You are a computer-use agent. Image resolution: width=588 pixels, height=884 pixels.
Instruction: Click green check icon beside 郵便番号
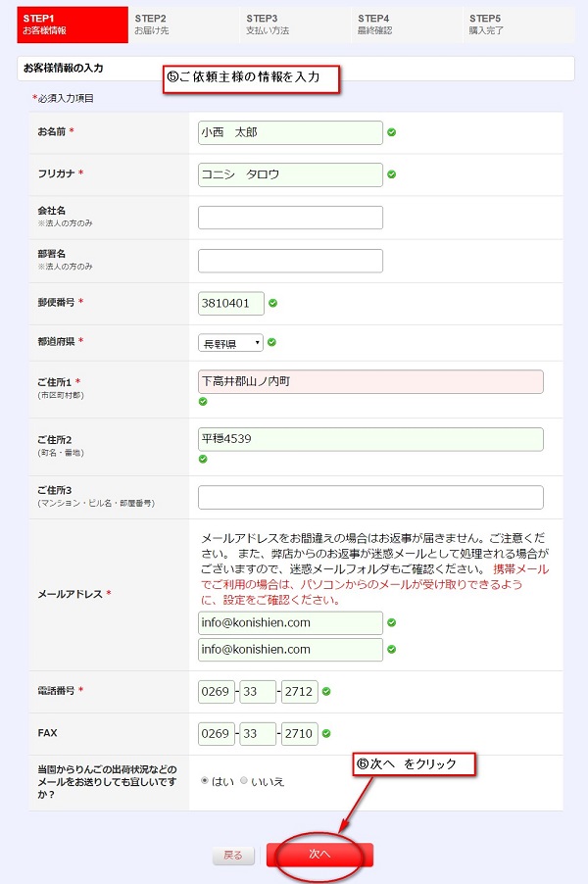(x=272, y=303)
